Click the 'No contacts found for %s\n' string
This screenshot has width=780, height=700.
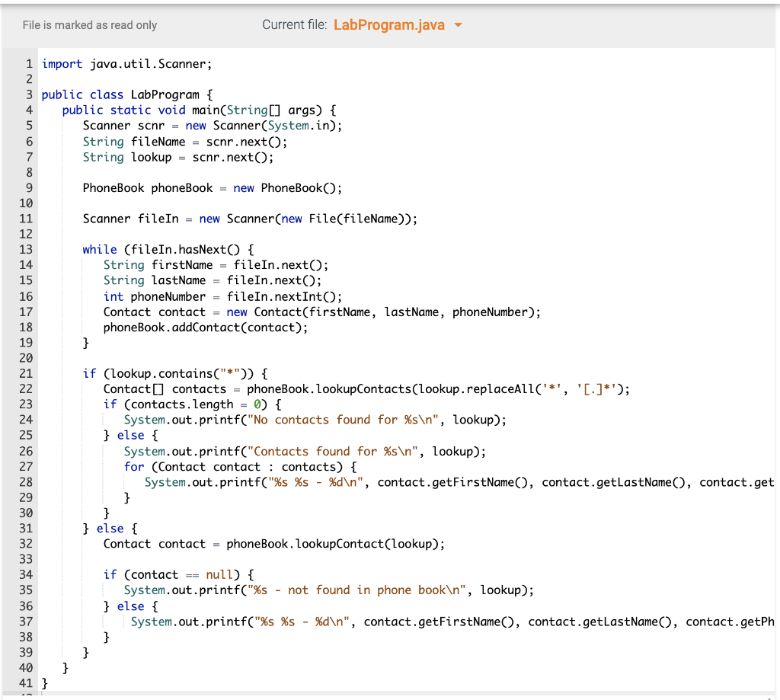coord(343,420)
